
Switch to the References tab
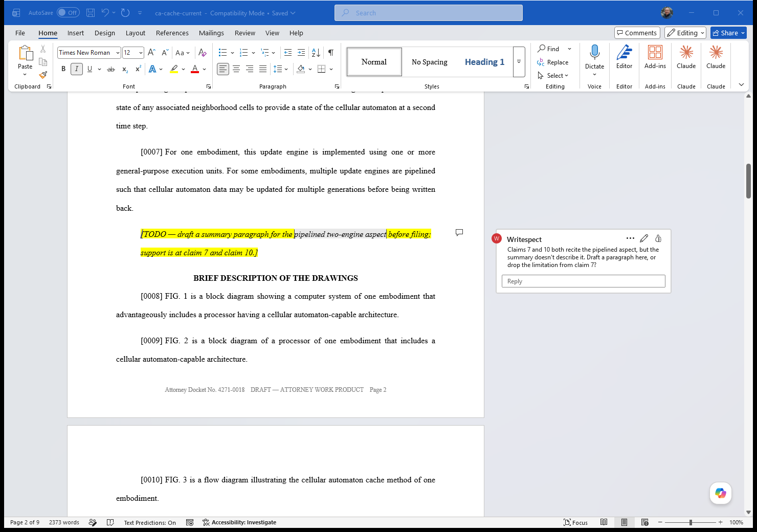click(172, 33)
